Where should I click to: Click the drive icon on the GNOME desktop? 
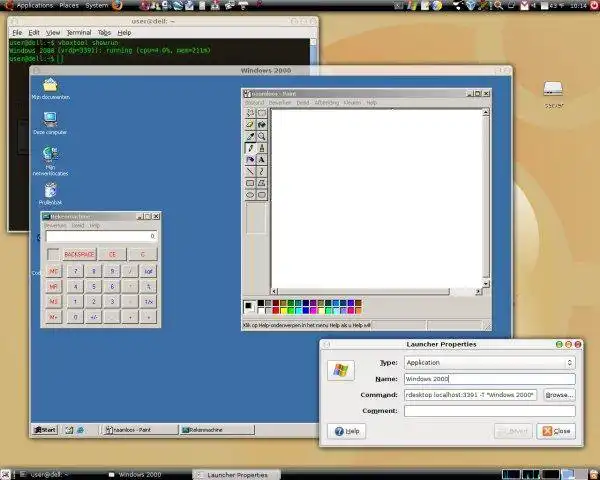point(553,89)
